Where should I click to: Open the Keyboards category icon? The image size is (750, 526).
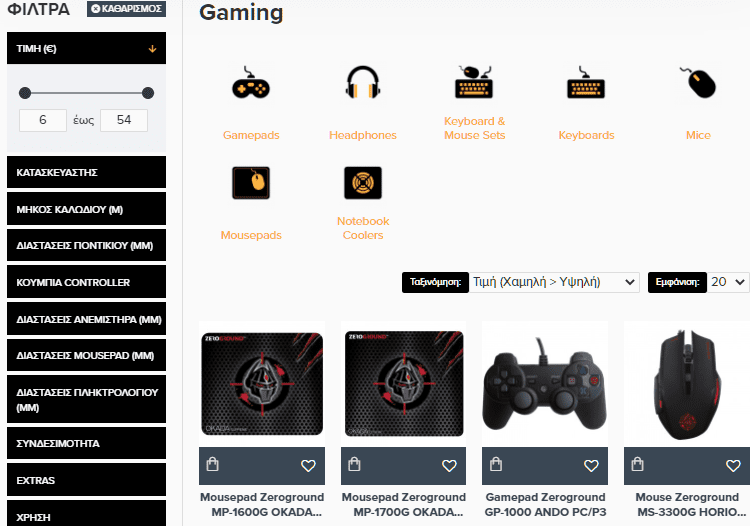tap(586, 82)
